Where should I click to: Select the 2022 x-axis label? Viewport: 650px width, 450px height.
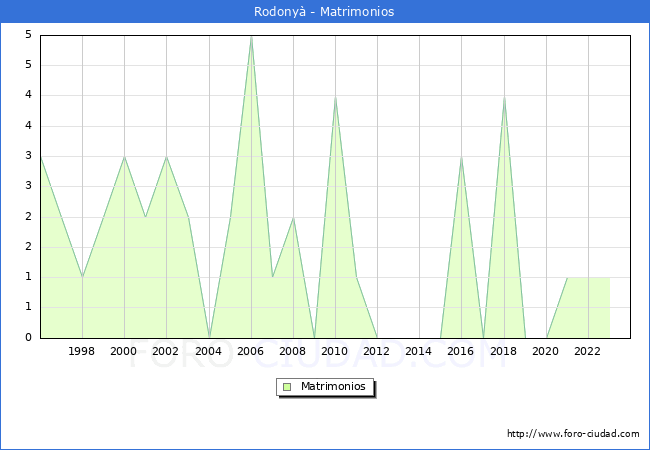pos(587,351)
